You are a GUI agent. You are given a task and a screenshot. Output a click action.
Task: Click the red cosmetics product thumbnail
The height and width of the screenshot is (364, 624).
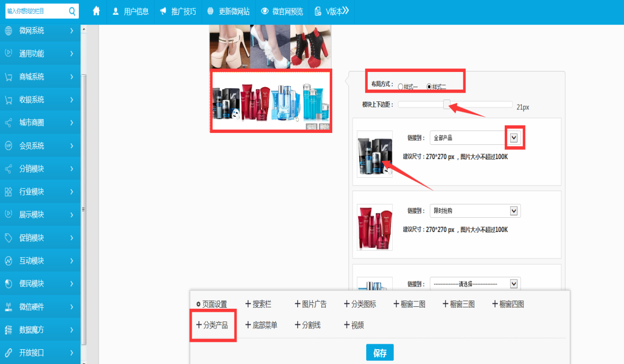[x=375, y=227]
